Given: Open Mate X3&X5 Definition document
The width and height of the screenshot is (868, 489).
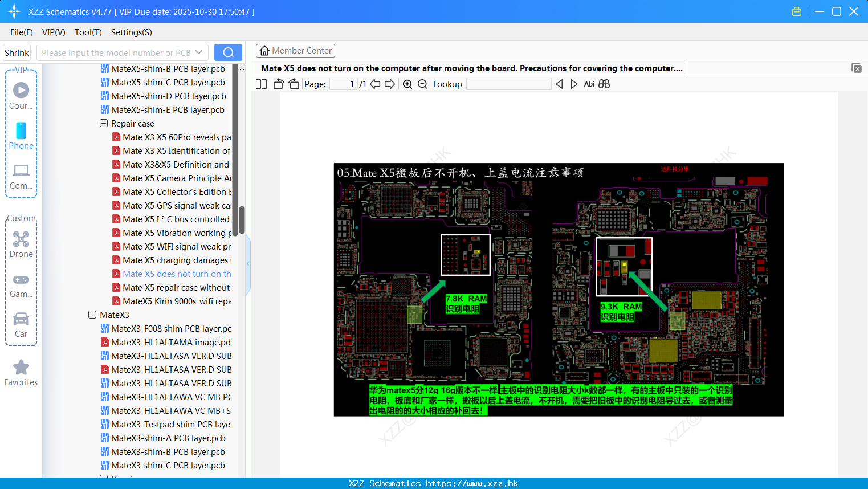Looking at the screenshot, I should pyautogui.click(x=171, y=164).
